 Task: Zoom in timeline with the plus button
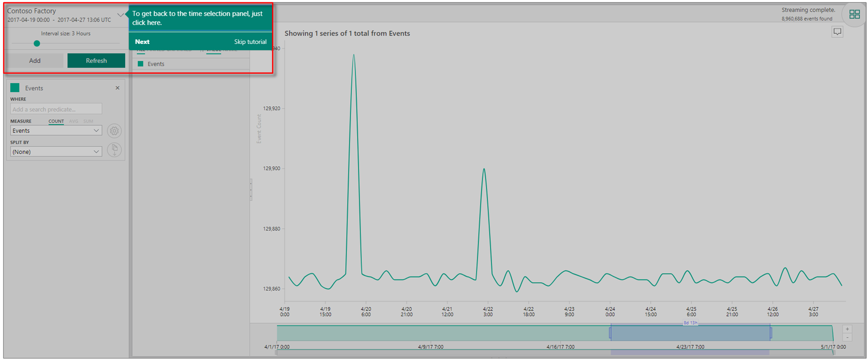847,329
